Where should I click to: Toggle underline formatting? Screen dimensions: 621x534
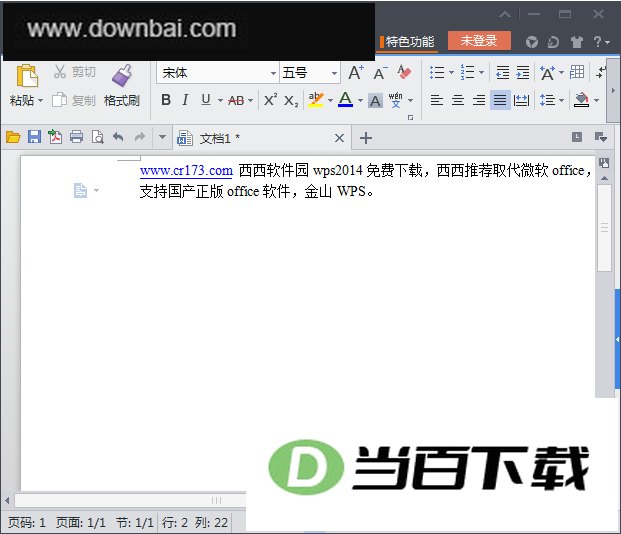[206, 100]
